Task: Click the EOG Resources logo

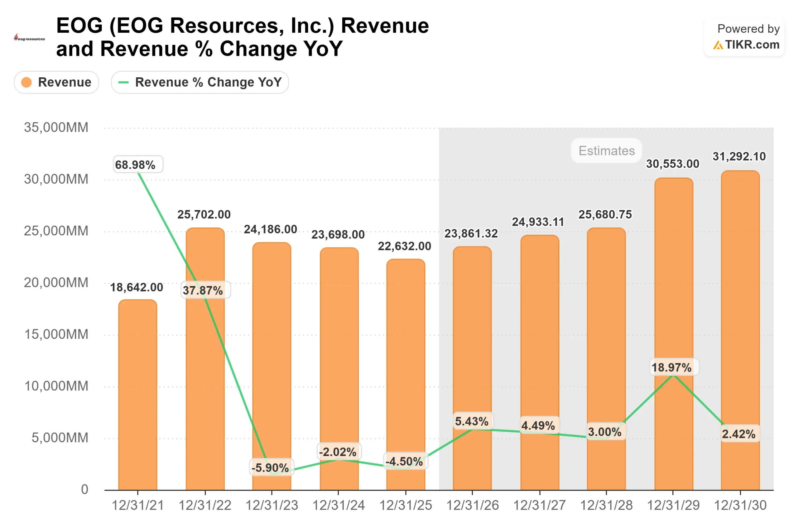Action: (29, 37)
